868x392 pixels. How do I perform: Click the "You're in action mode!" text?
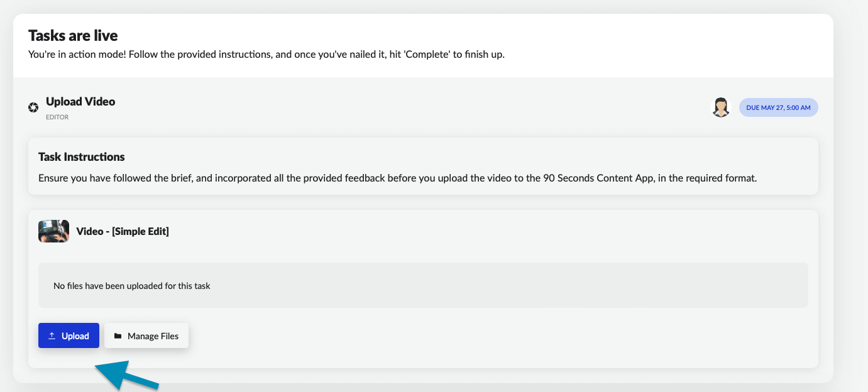(77, 54)
